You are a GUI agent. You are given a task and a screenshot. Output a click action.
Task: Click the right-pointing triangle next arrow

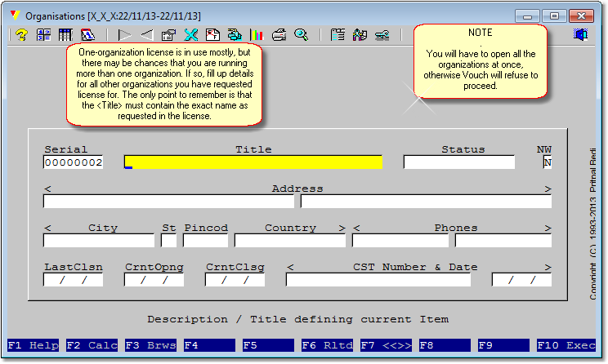125,35
